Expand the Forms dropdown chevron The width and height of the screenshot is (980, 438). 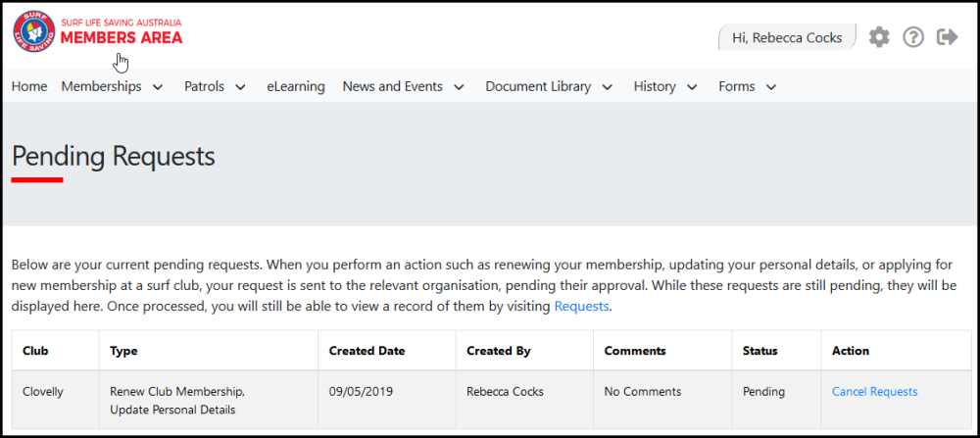[x=770, y=87]
